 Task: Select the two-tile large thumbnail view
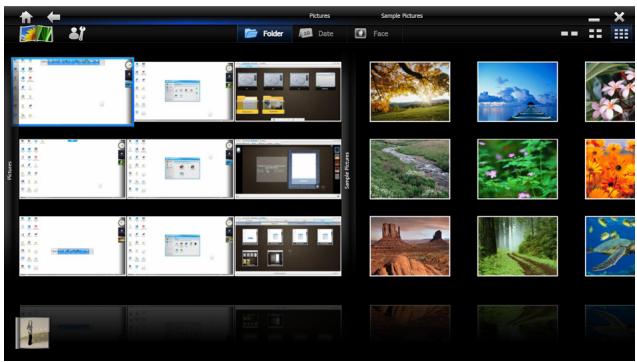tap(569, 33)
